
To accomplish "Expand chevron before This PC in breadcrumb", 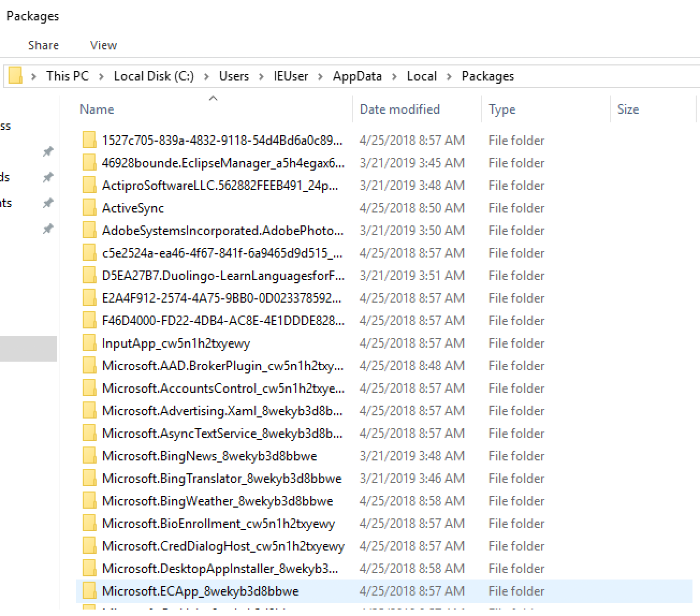I will point(34,77).
